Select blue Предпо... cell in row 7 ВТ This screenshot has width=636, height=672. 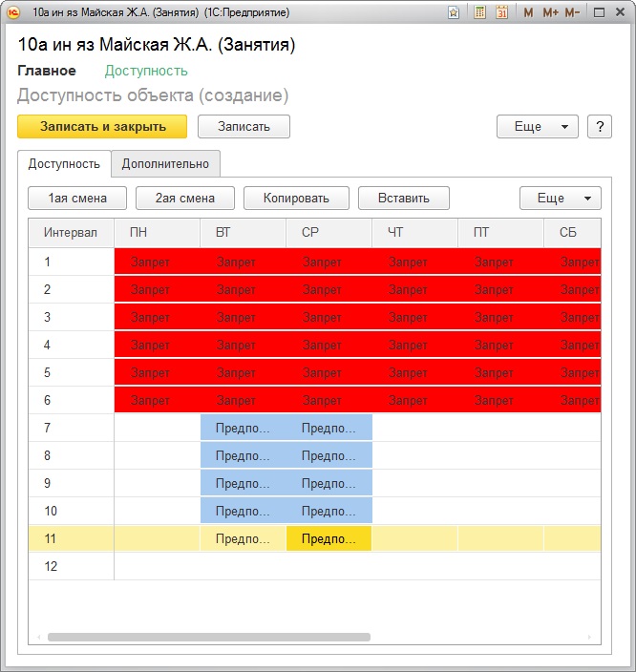coord(244,428)
